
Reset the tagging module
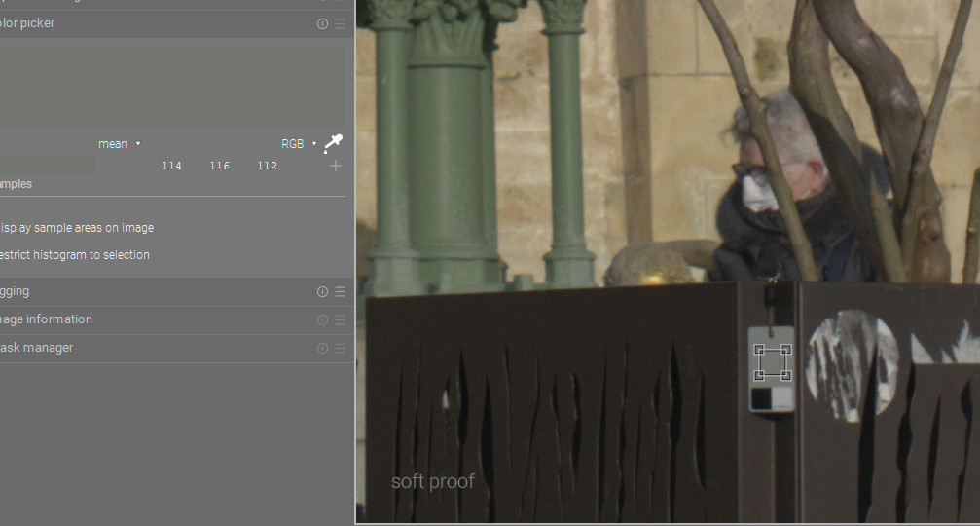click(322, 291)
